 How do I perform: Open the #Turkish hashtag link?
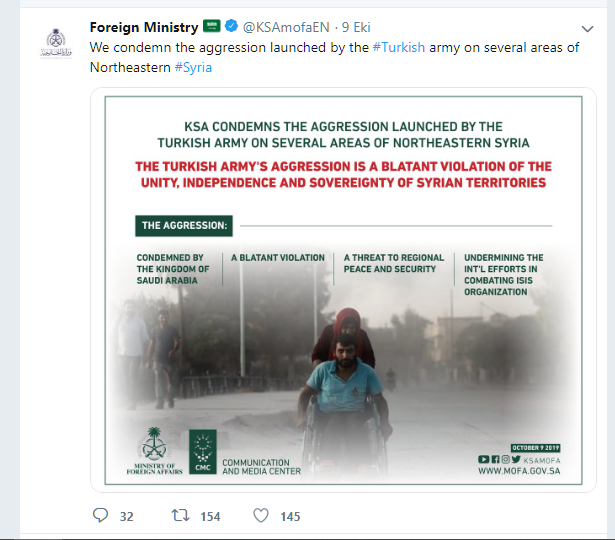pyautogui.click(x=398, y=47)
